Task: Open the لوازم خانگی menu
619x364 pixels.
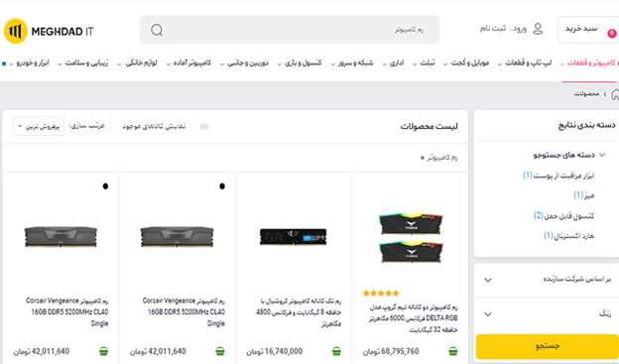Action: pyautogui.click(x=137, y=62)
